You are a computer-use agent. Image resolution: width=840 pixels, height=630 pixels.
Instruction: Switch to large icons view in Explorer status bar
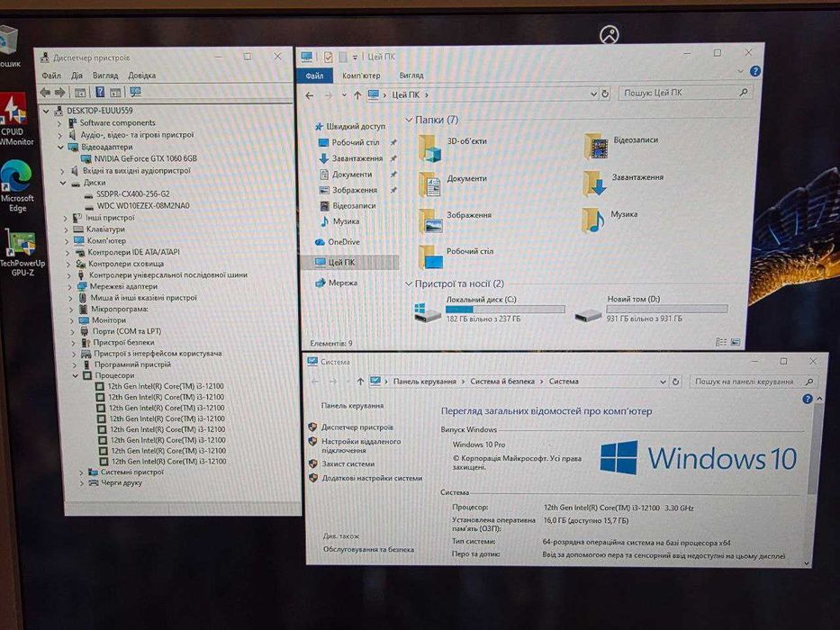click(736, 342)
